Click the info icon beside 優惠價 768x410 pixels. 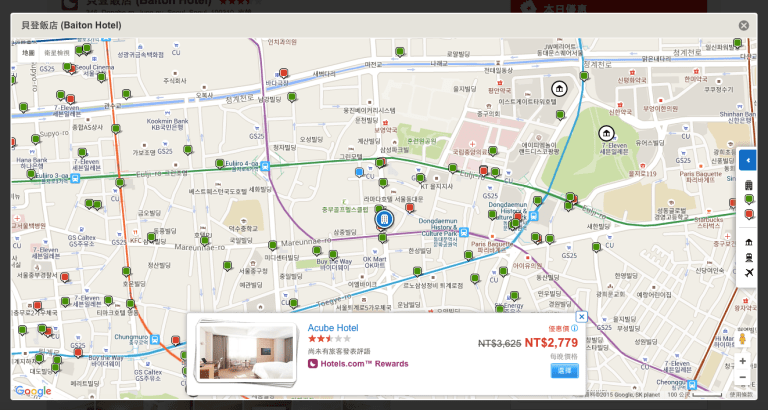(x=574, y=328)
